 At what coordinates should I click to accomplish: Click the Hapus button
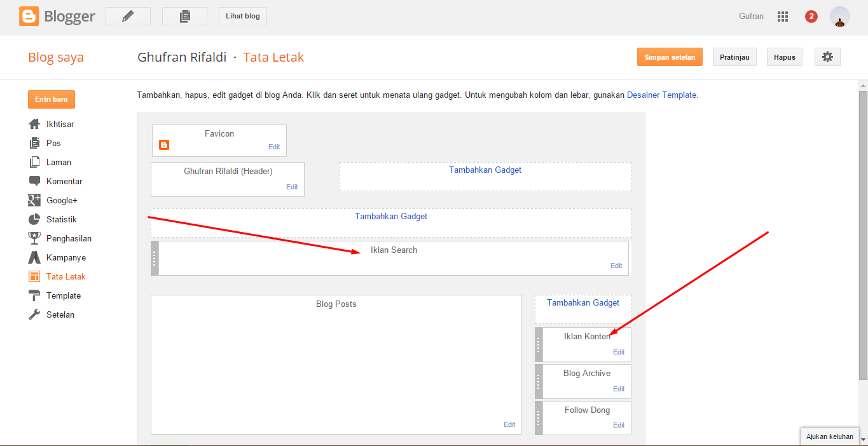click(785, 57)
